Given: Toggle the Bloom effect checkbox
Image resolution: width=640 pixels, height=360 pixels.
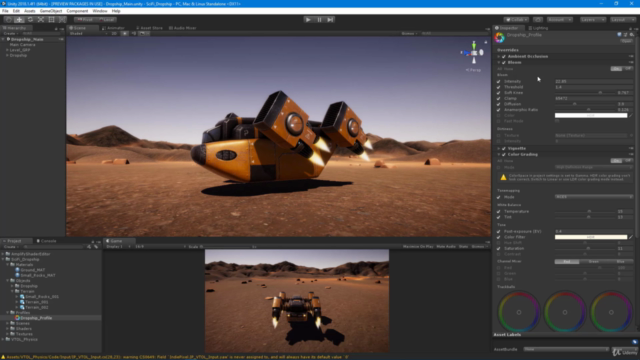Looking at the screenshot, I should 504,62.
